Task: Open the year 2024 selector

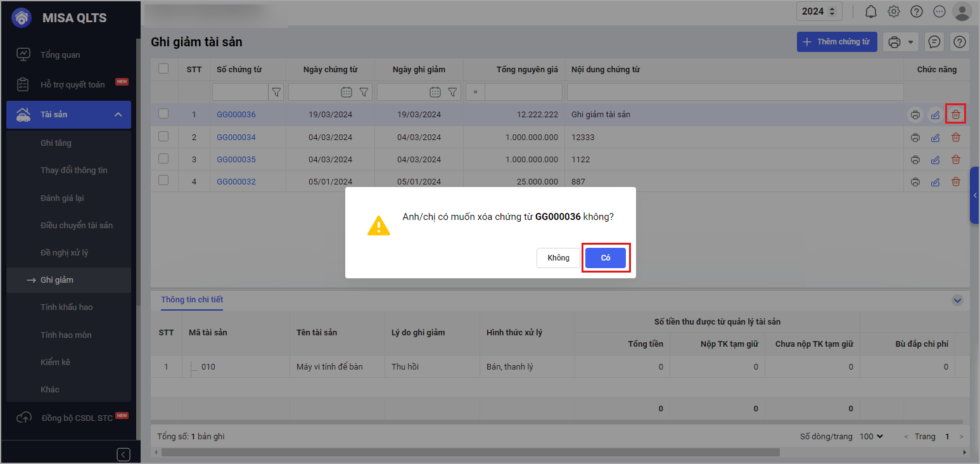Action: 820,11
